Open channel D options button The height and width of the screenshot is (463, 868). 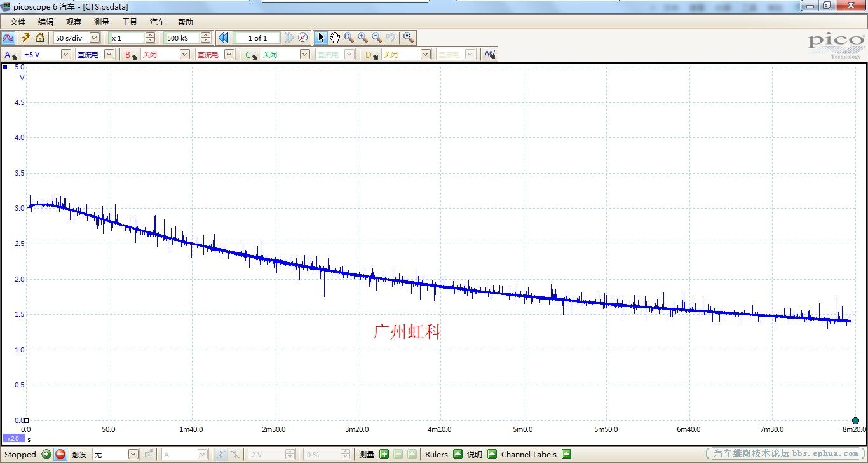tap(372, 55)
